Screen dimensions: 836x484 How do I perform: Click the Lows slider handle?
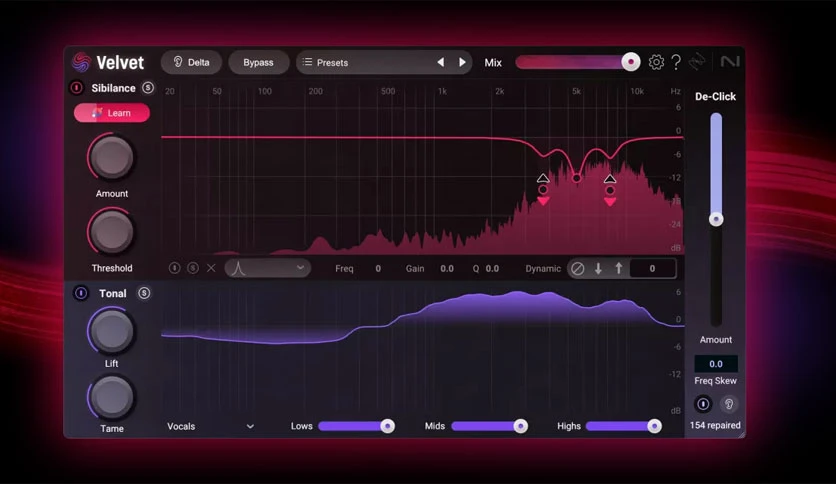pos(388,426)
